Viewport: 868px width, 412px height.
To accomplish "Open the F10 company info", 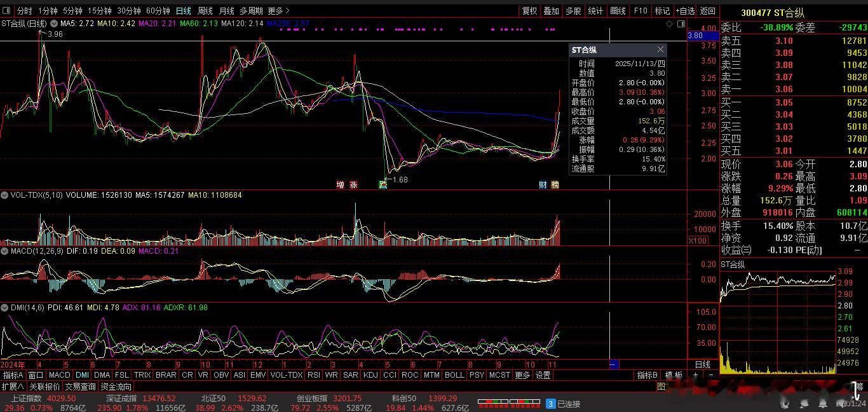I will pyautogui.click(x=641, y=11).
